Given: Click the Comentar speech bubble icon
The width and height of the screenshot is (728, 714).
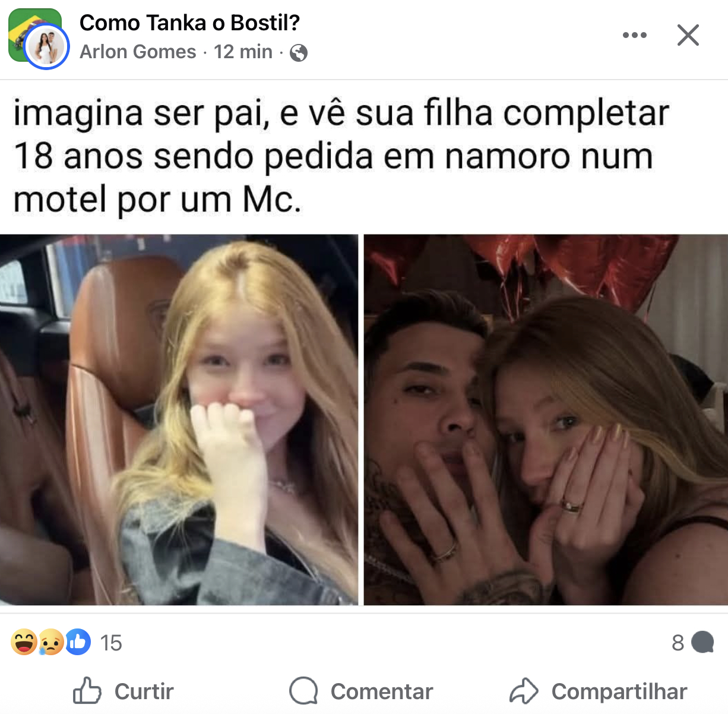Looking at the screenshot, I should 303,691.
